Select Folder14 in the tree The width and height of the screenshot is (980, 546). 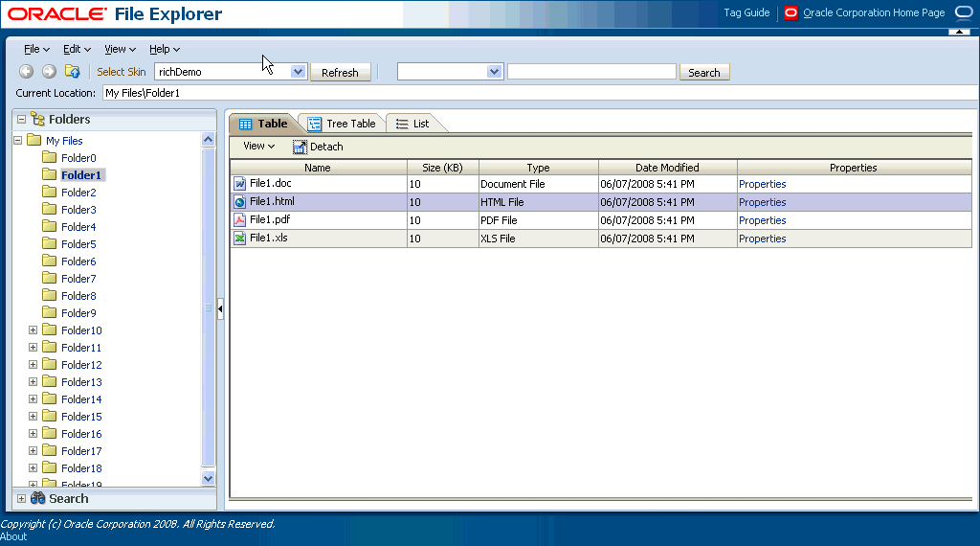(x=81, y=399)
